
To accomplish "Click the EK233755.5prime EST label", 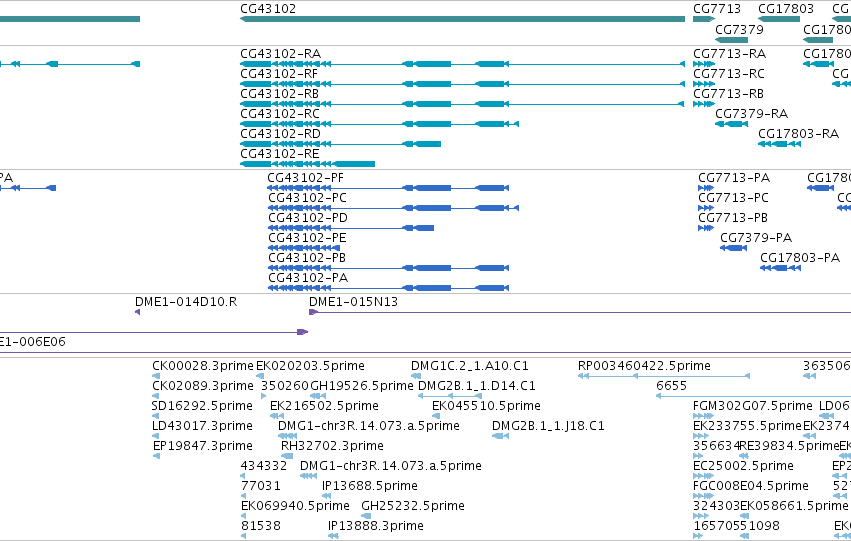I will point(747,427).
